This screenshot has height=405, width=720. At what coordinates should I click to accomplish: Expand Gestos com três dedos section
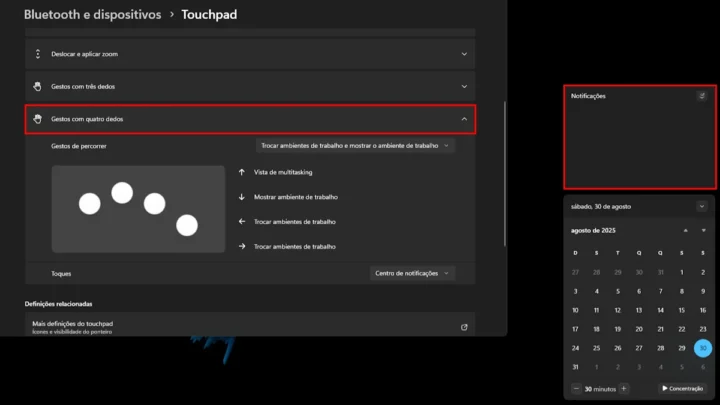pos(464,86)
